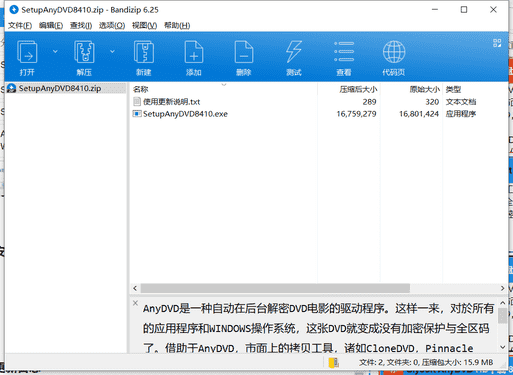513x375 pixels.
Task: Click the 16,801,424 original size value
Action: point(419,114)
